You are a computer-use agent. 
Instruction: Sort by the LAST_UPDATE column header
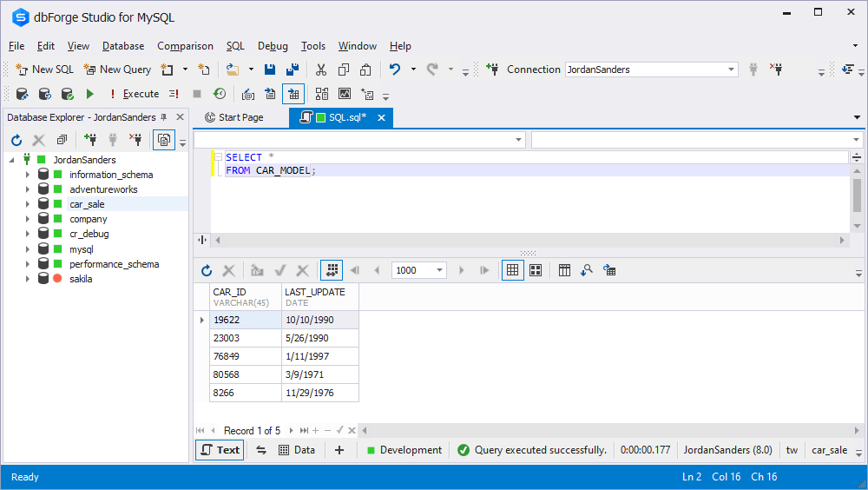[320, 297]
